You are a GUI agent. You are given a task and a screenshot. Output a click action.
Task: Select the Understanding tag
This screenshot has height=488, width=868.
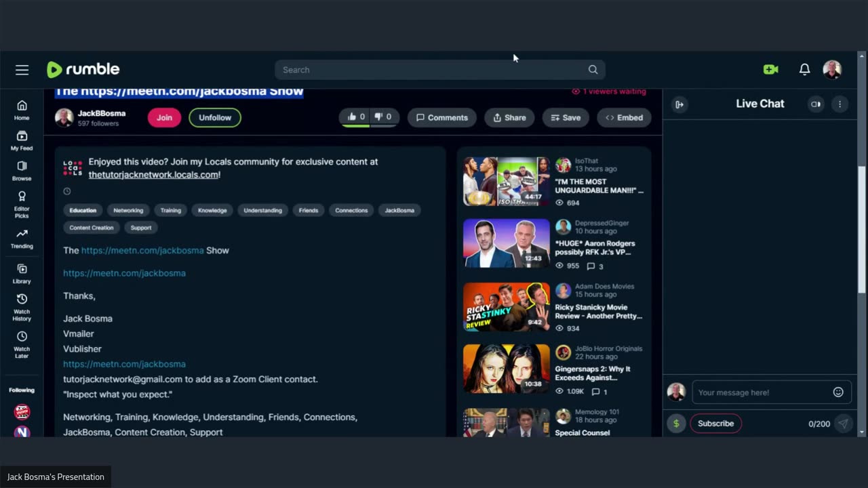click(262, 210)
